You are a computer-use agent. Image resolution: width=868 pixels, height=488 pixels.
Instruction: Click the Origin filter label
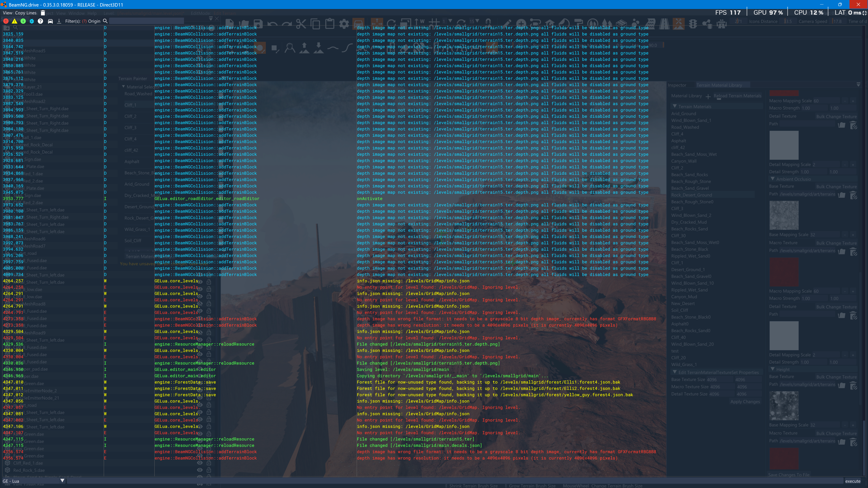pos(94,21)
